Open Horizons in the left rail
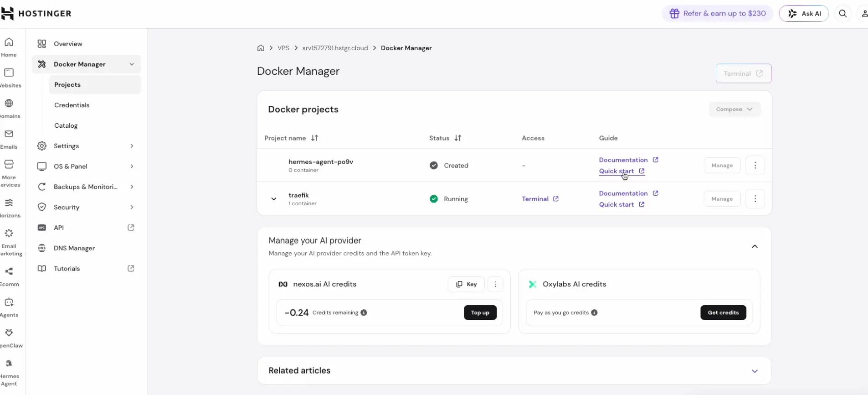The height and width of the screenshot is (395, 868). tap(10, 208)
